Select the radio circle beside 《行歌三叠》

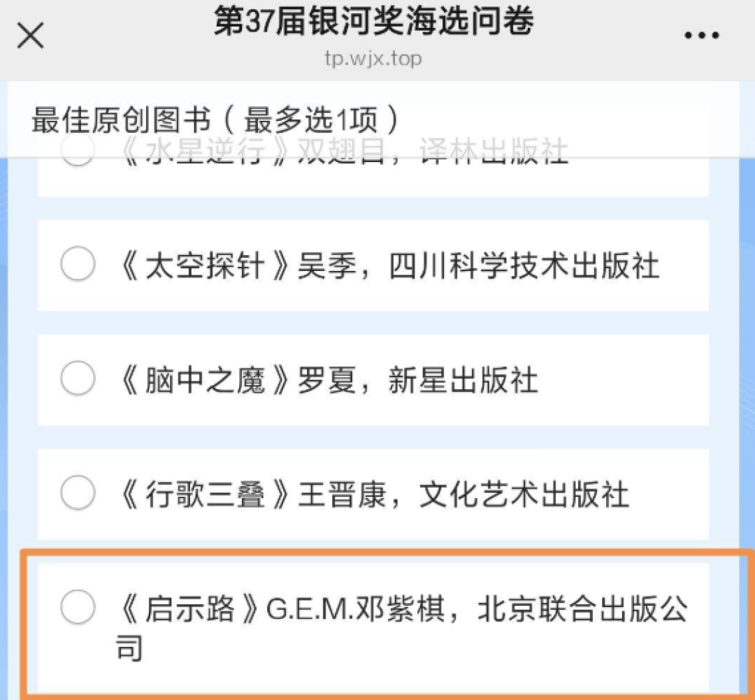[78, 493]
